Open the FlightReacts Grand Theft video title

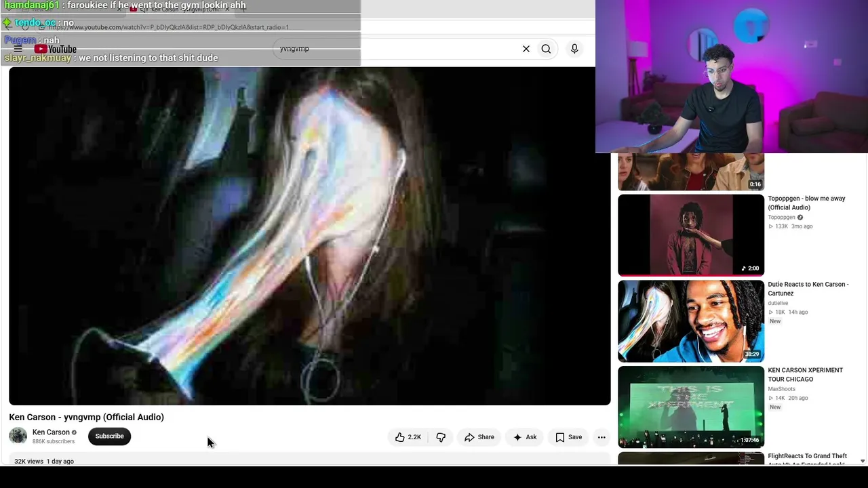(807, 459)
